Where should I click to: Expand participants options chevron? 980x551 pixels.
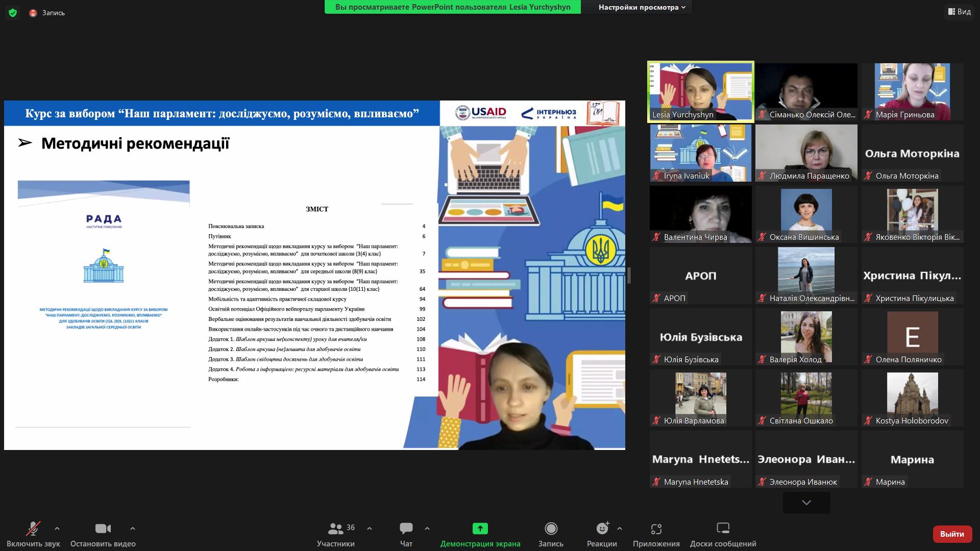point(370,529)
